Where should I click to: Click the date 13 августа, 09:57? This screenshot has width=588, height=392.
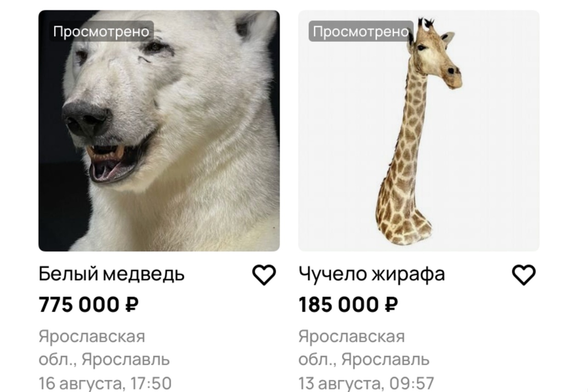tap(366, 382)
